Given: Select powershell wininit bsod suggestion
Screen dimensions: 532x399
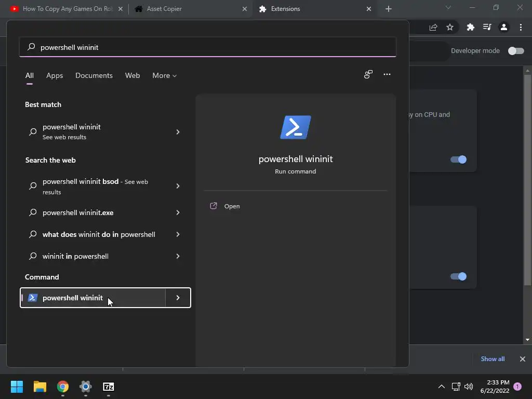Looking at the screenshot, I should tap(93, 187).
